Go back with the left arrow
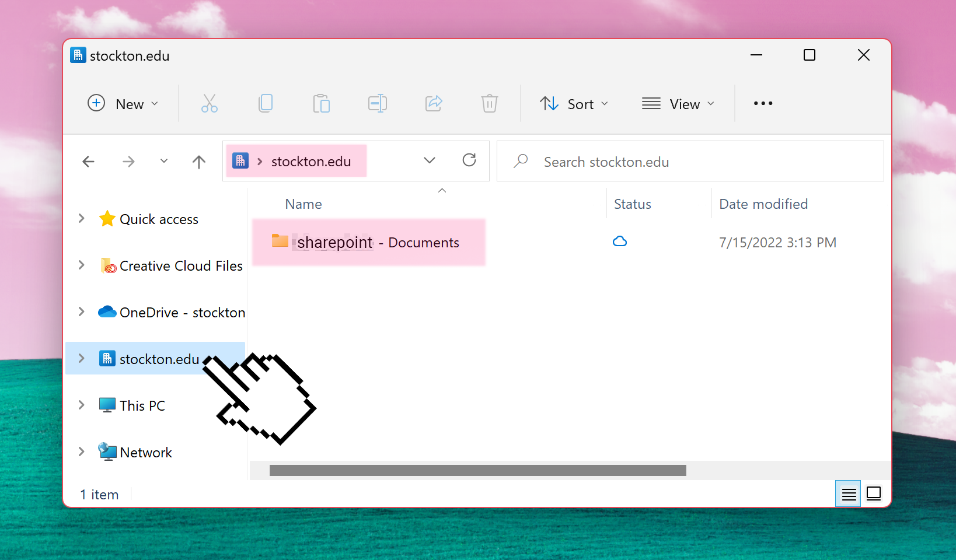Viewport: 956px width, 560px height. (x=89, y=162)
